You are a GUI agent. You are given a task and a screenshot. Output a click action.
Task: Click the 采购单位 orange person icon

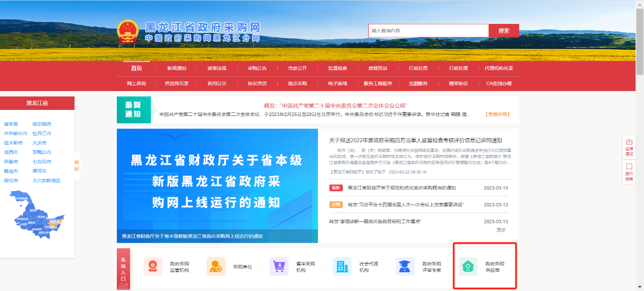pyautogui.click(x=216, y=267)
